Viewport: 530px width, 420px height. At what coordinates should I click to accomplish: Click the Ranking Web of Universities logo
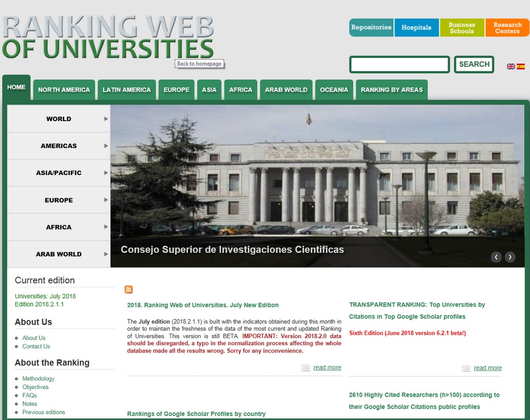pyautogui.click(x=108, y=37)
